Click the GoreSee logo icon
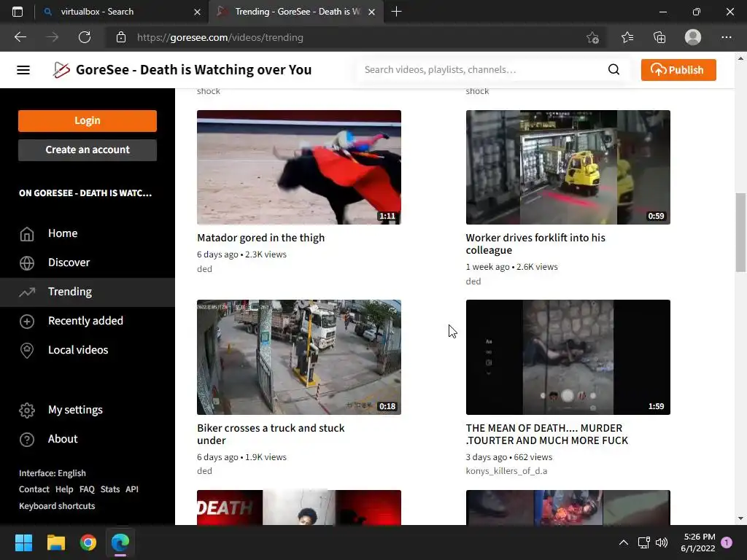 [61, 70]
